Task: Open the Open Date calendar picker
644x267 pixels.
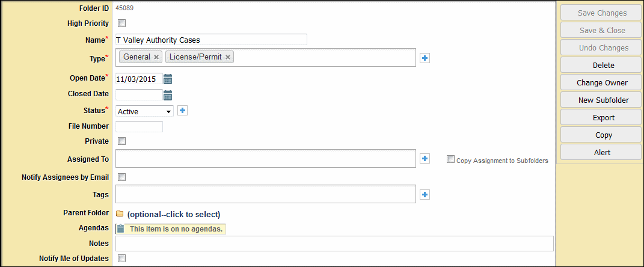Action: tap(168, 79)
